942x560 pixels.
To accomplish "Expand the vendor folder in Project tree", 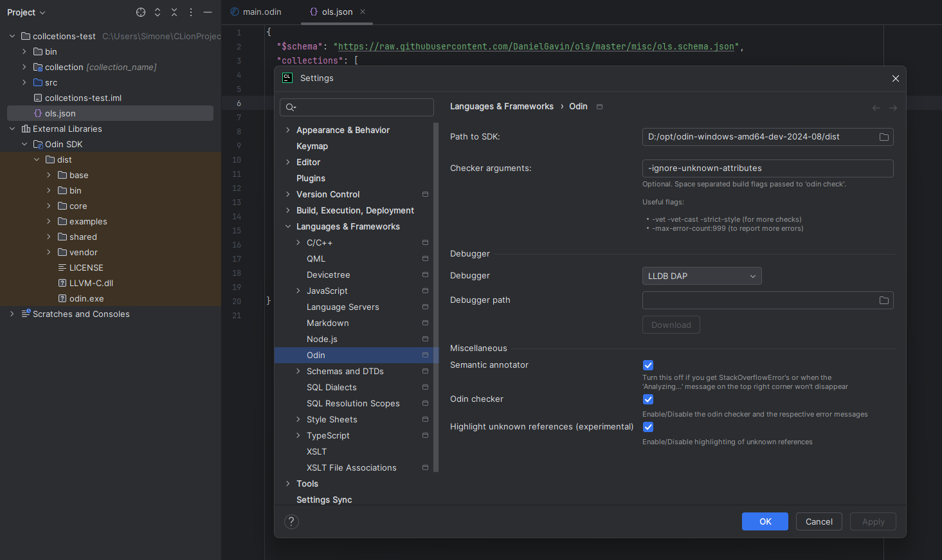I will pos(49,252).
